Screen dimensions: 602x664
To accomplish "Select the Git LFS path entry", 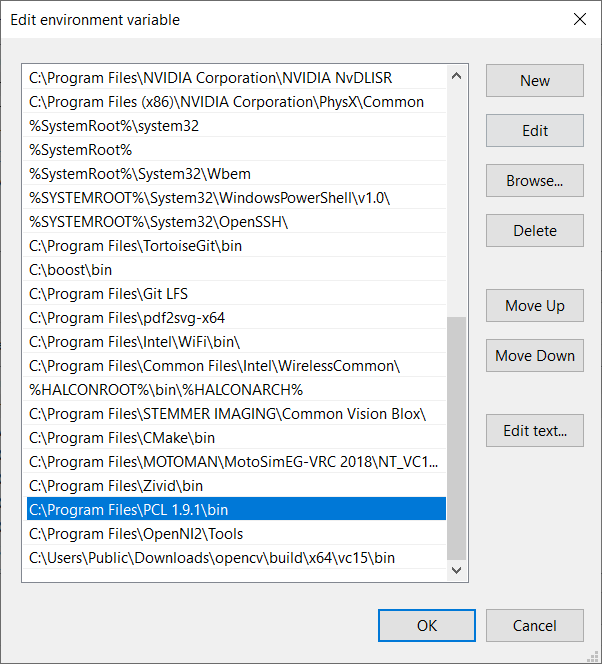I will 236,294.
